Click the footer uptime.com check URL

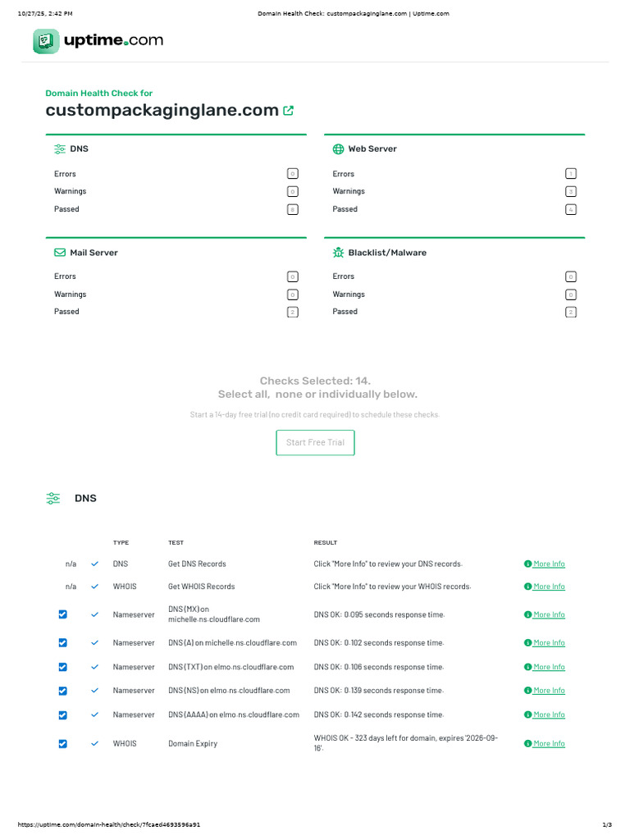(109, 824)
